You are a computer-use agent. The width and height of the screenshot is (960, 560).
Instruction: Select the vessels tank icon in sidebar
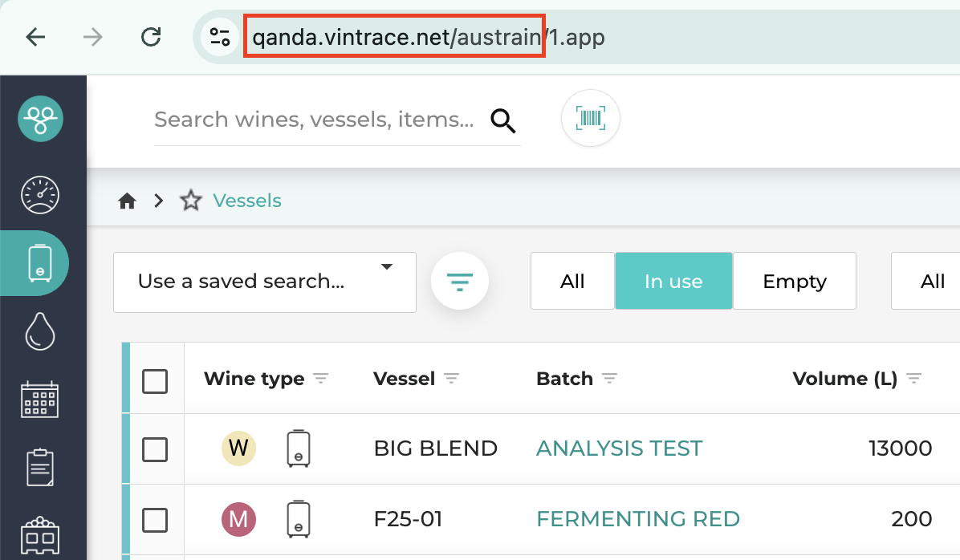[40, 263]
